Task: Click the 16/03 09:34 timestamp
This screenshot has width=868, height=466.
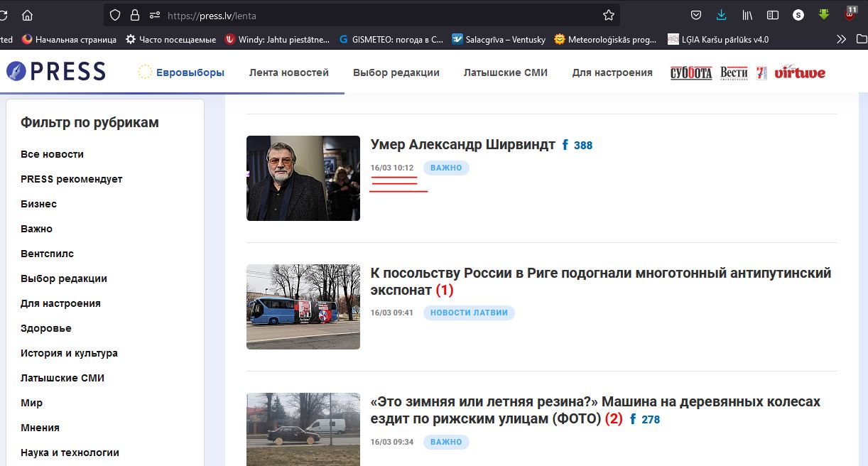Action: [392, 442]
